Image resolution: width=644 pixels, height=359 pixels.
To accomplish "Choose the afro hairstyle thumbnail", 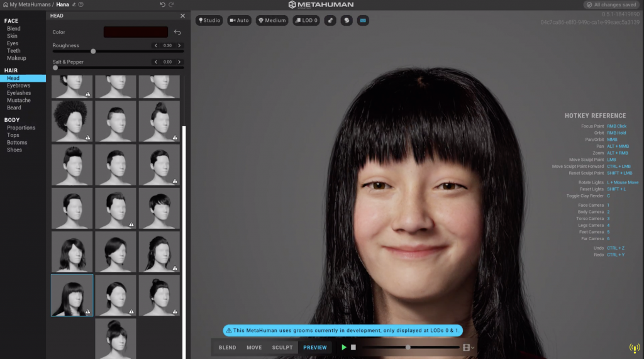I will pyautogui.click(x=72, y=121).
